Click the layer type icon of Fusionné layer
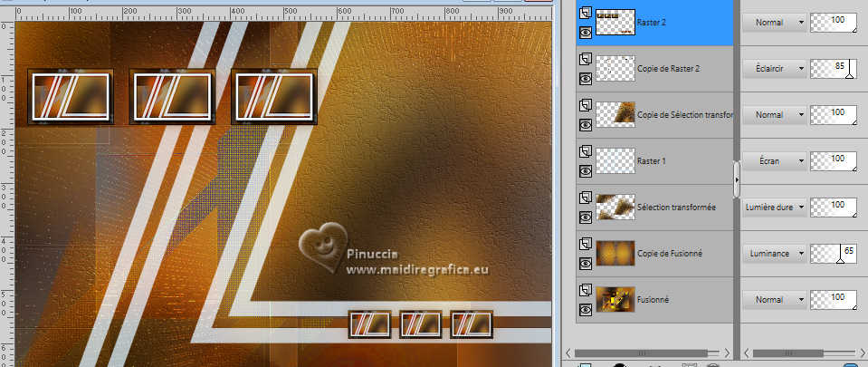This screenshot has height=367, width=868. pyautogui.click(x=585, y=289)
